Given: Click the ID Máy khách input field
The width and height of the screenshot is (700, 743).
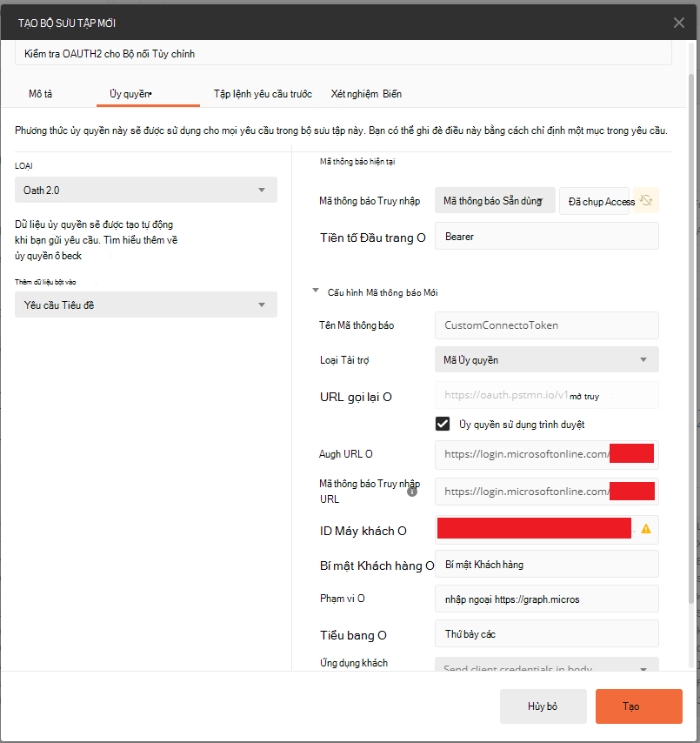Looking at the screenshot, I should (547, 529).
